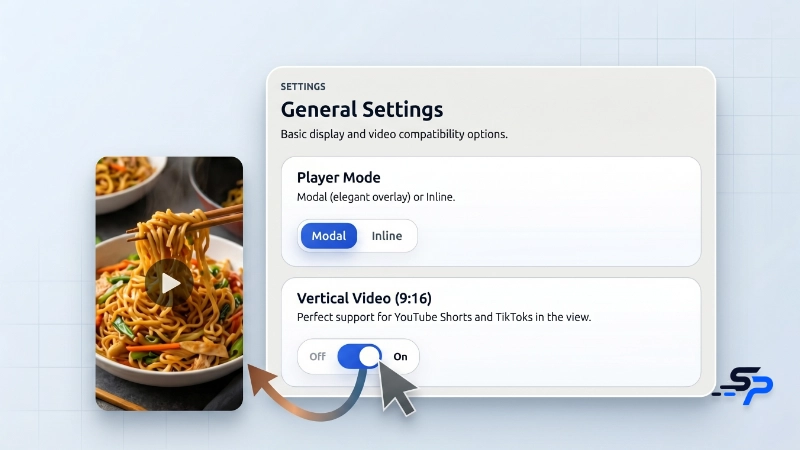This screenshot has height=450, width=800.
Task: Click the Off label of Vertical Video
Action: pos(317,357)
